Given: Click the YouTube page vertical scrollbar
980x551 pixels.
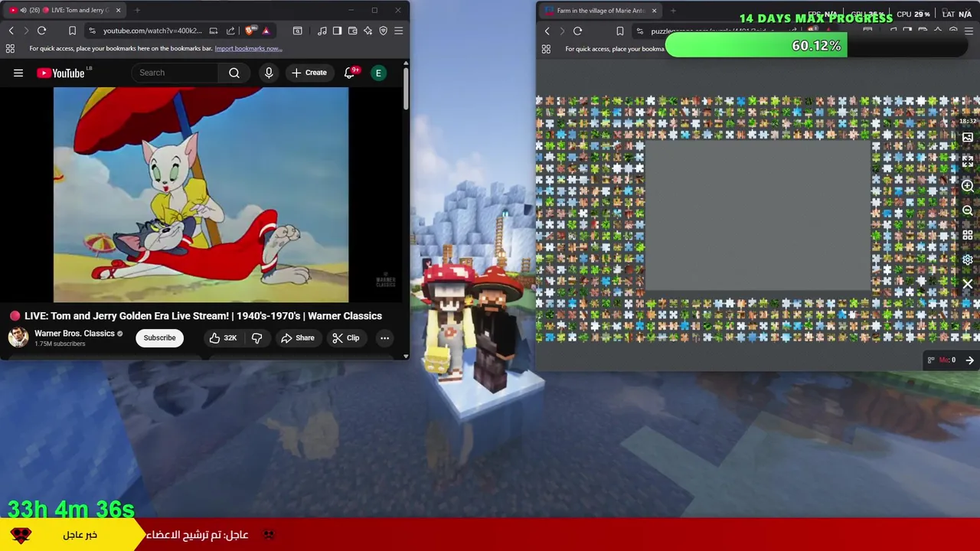Looking at the screenshot, I should click(406, 88).
